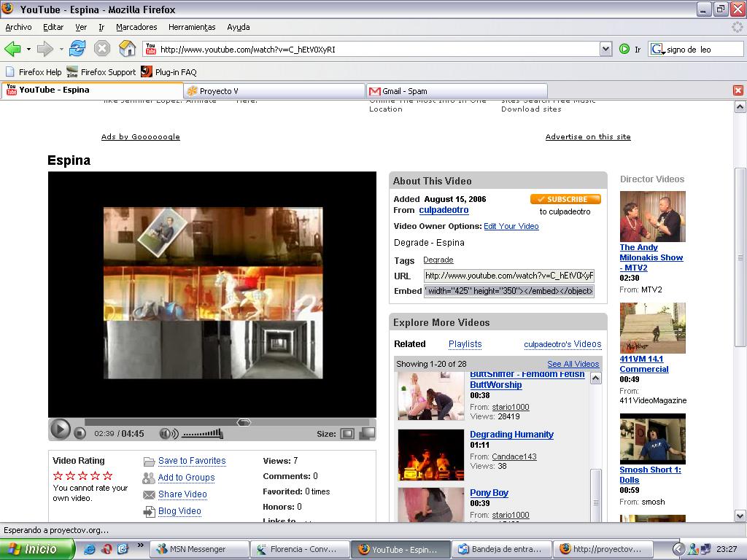Open The Andy Milonakis Show thumbnail
The image size is (747, 560).
point(653,217)
